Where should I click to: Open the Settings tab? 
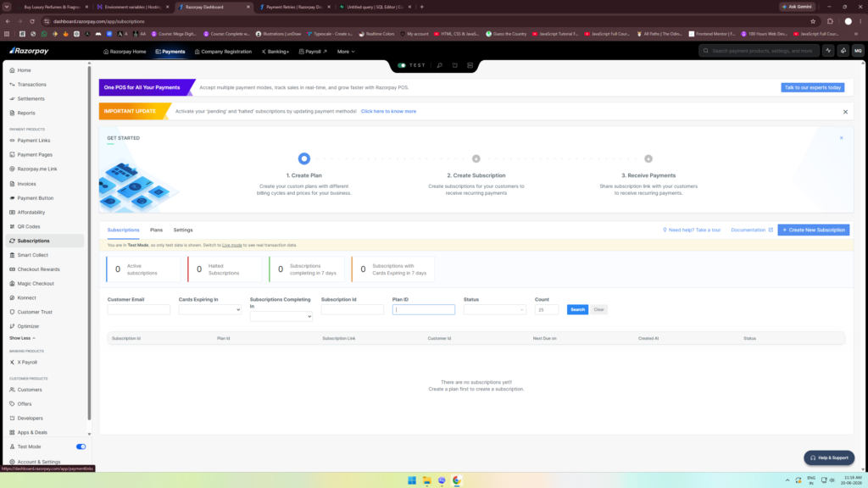click(x=183, y=230)
